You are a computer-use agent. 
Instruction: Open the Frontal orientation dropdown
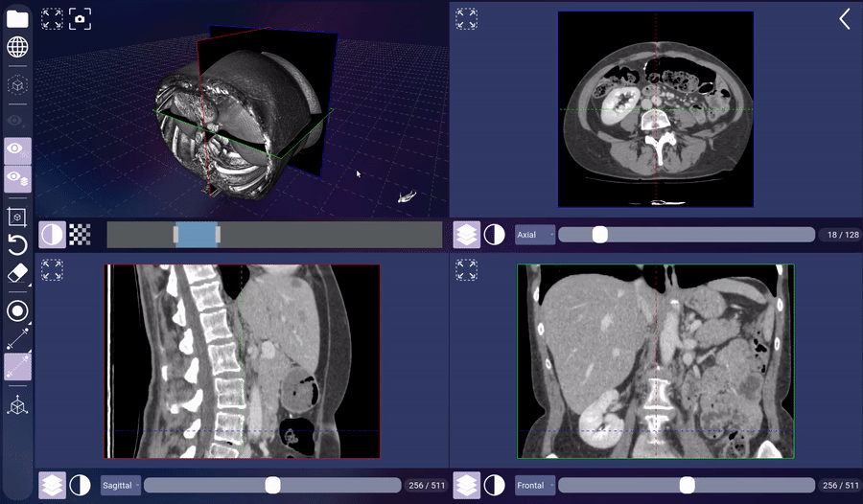click(x=534, y=485)
